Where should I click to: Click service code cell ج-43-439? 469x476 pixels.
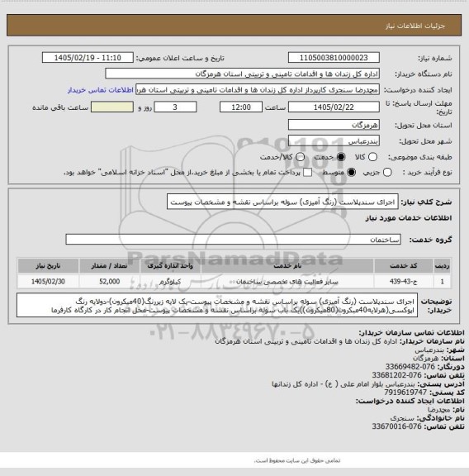point(404,282)
